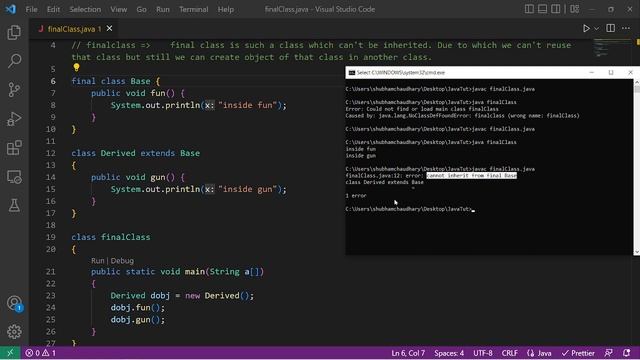Open the Selection menu
Image resolution: width=640 pixels, height=360 pixels.
[x=85, y=9]
